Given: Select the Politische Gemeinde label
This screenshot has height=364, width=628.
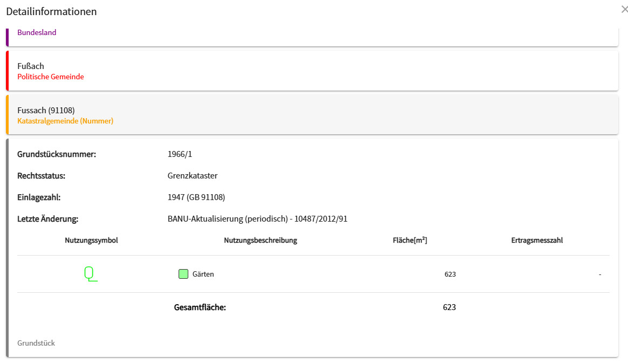Looking at the screenshot, I should (51, 77).
